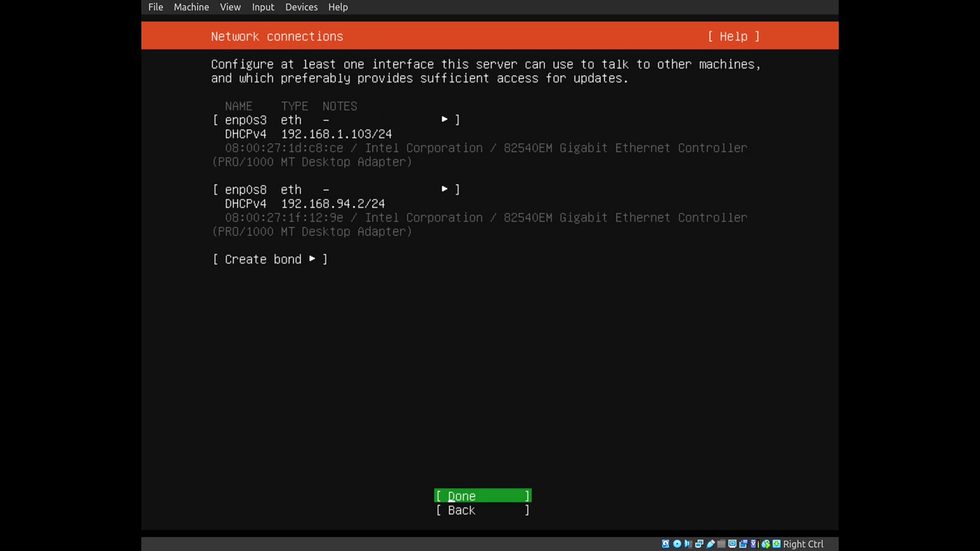980x551 pixels.
Task: Click the recording indicator icon in status bar
Action: (743, 544)
